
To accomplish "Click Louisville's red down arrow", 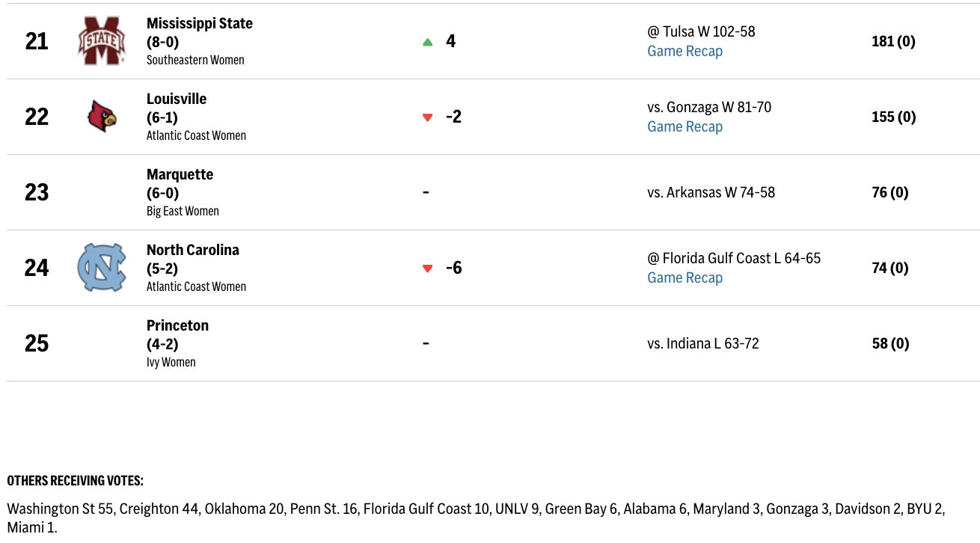I will [428, 117].
